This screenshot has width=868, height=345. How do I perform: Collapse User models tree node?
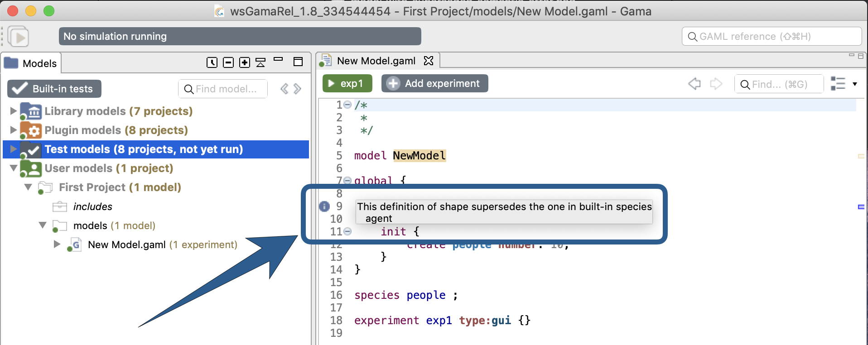coord(14,168)
